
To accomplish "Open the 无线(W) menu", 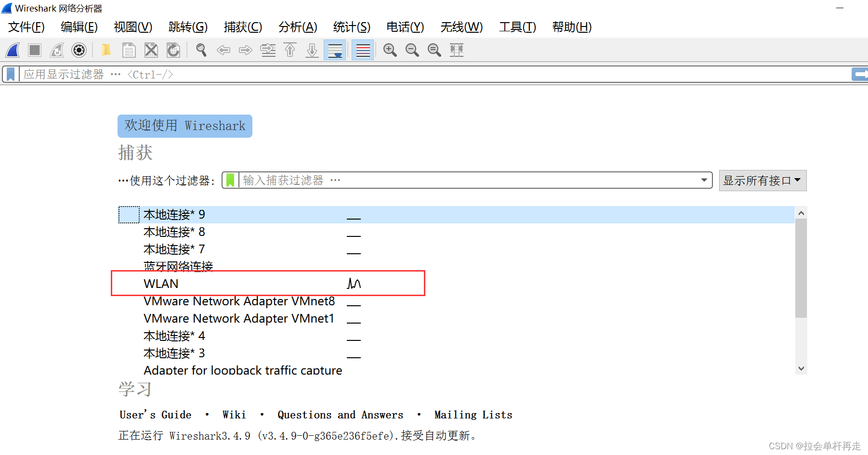I will tap(462, 27).
